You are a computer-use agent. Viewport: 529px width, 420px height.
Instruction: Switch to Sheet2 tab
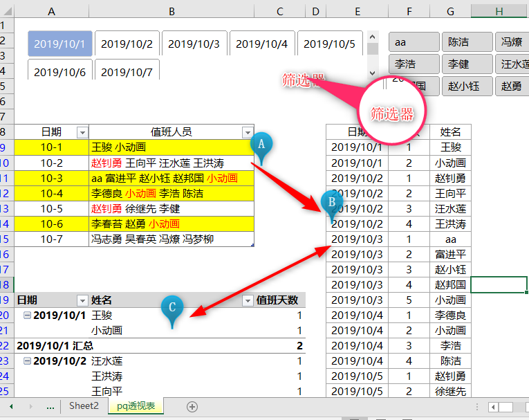pyautogui.click(x=84, y=406)
